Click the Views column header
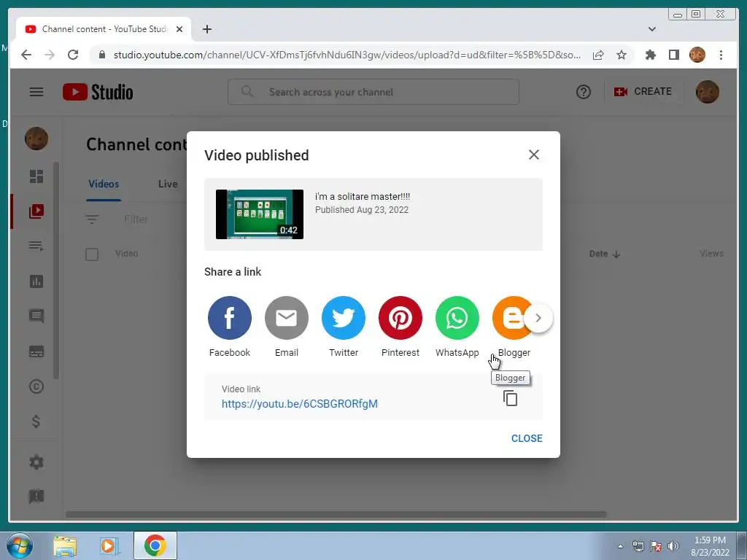Screen dimensions: 747x560 711,254
